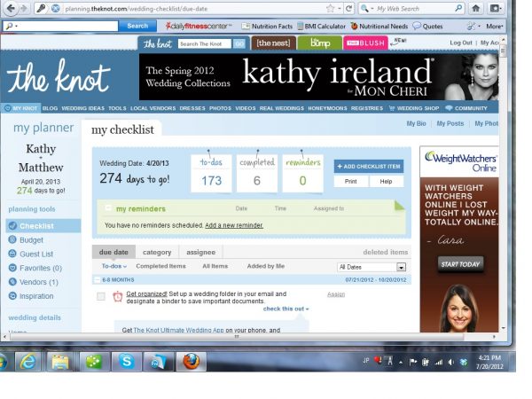Click the Log Out link
Viewport: 532px width, 399px height.
click(461, 43)
